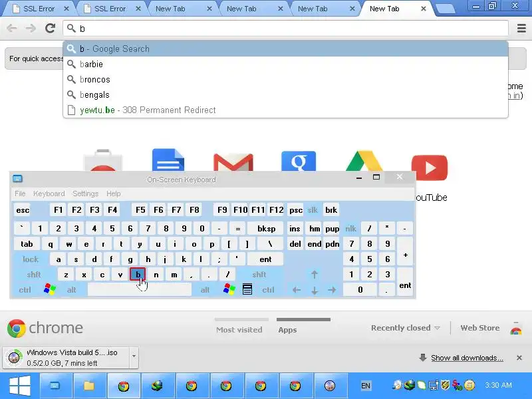Select the bengals search suggestion
The width and height of the screenshot is (532, 399).
(285, 94)
